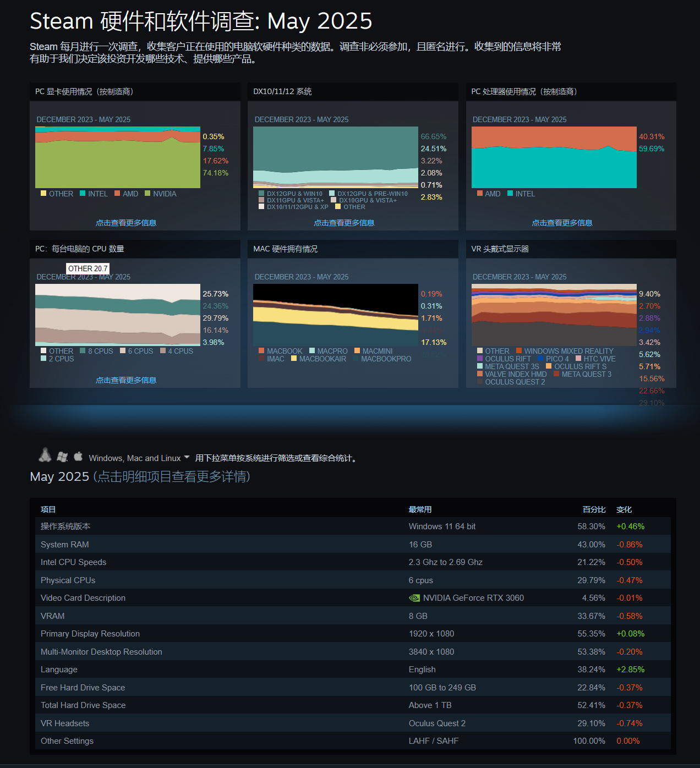Open more info link under DX10/11/12 systems panel
700x768 pixels.
(x=344, y=223)
